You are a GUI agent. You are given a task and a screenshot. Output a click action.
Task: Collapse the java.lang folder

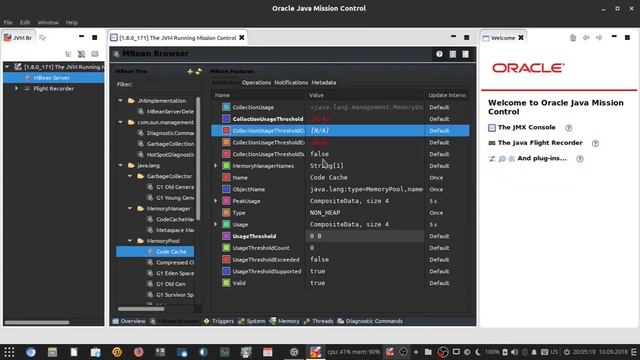tap(120, 165)
